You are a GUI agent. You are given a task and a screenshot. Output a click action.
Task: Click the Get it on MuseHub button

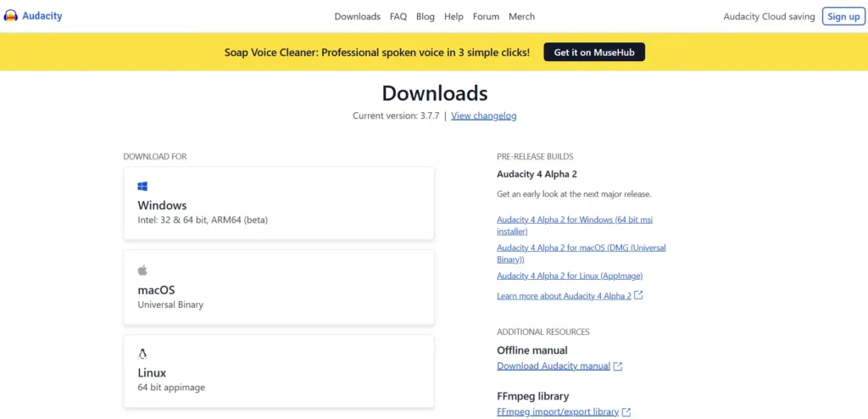click(x=594, y=53)
